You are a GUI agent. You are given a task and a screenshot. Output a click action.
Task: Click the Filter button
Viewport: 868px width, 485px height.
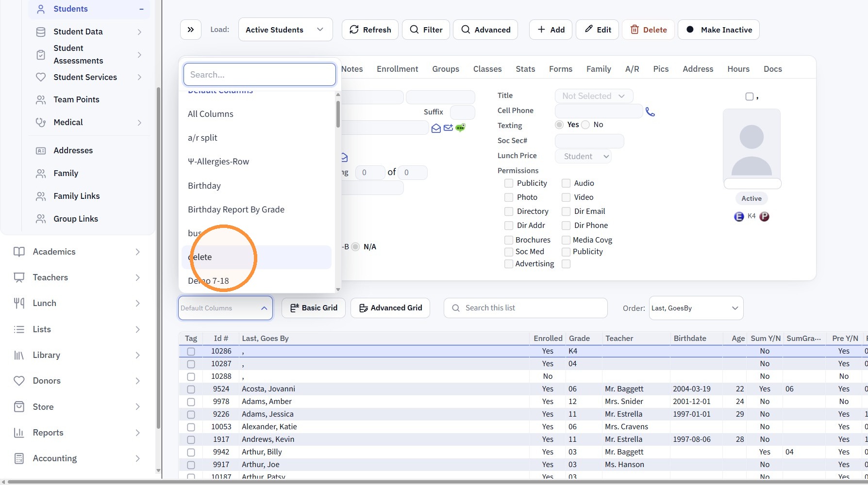pyautogui.click(x=426, y=30)
